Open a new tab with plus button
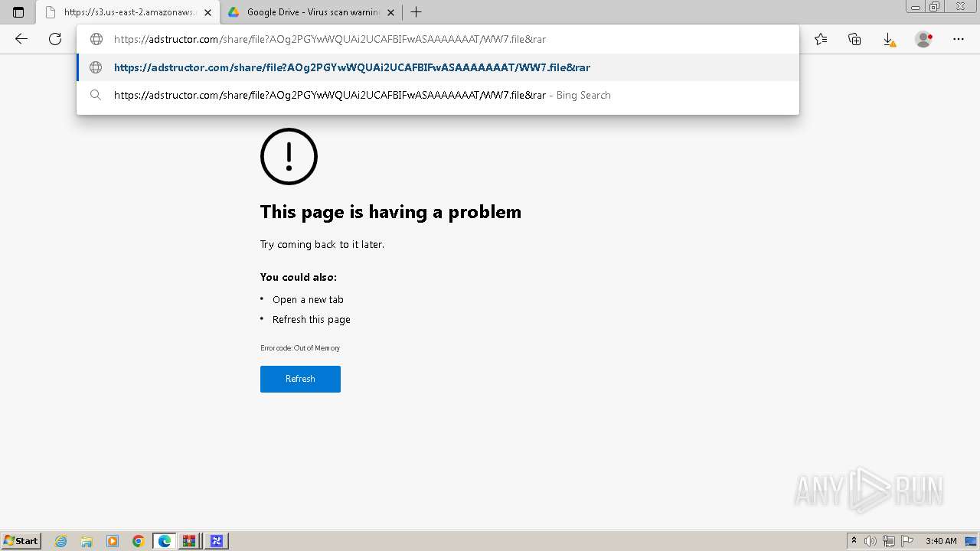This screenshot has width=980, height=551. (416, 12)
